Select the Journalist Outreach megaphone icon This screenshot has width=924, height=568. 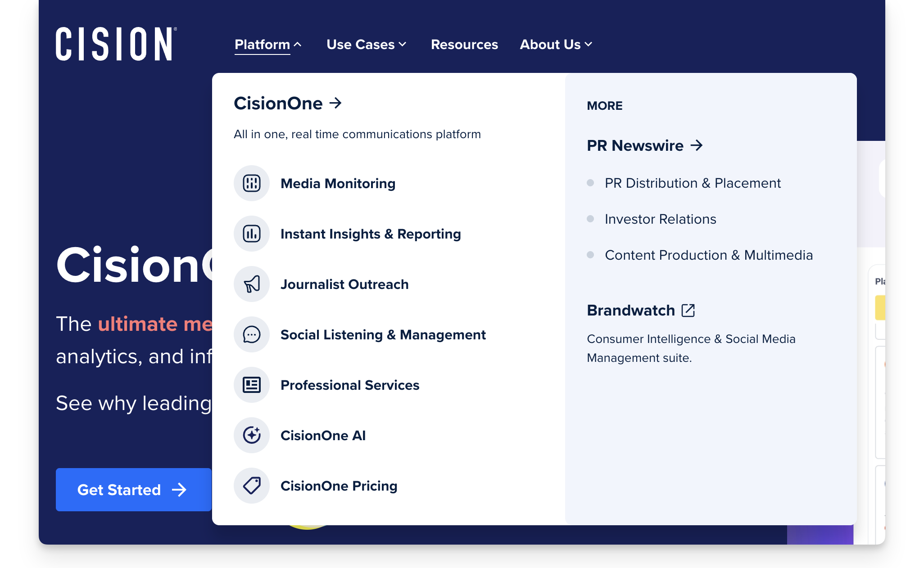coord(252,284)
